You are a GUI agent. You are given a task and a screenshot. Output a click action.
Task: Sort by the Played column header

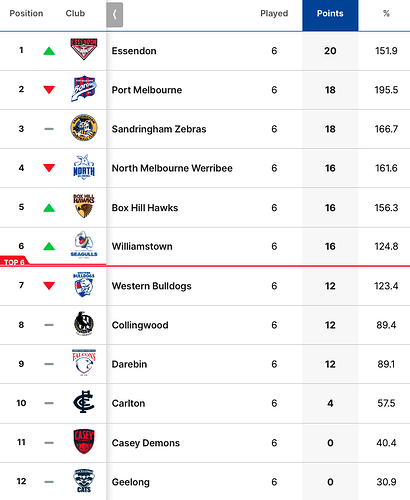click(x=274, y=13)
